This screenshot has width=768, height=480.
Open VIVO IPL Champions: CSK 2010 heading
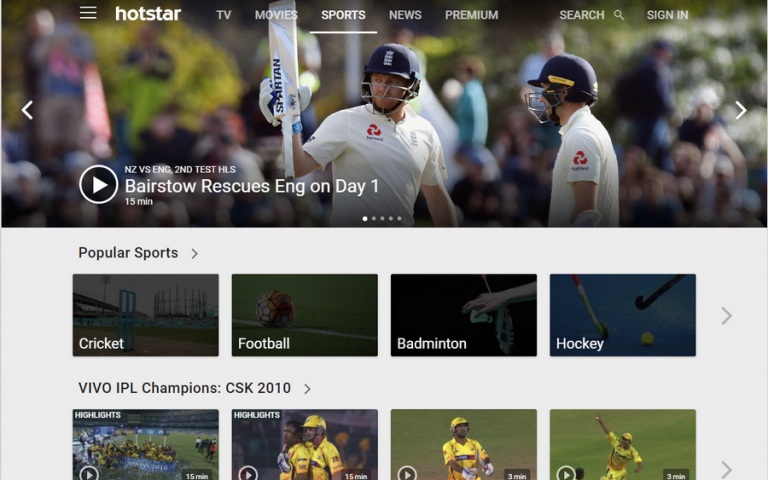pyautogui.click(x=185, y=388)
